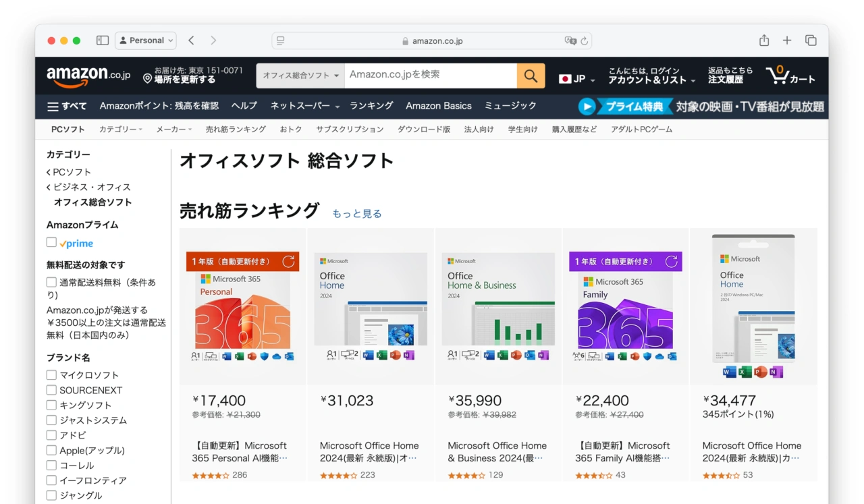Check the マイクロソフト brand checkbox
864x504 pixels.
(x=51, y=375)
